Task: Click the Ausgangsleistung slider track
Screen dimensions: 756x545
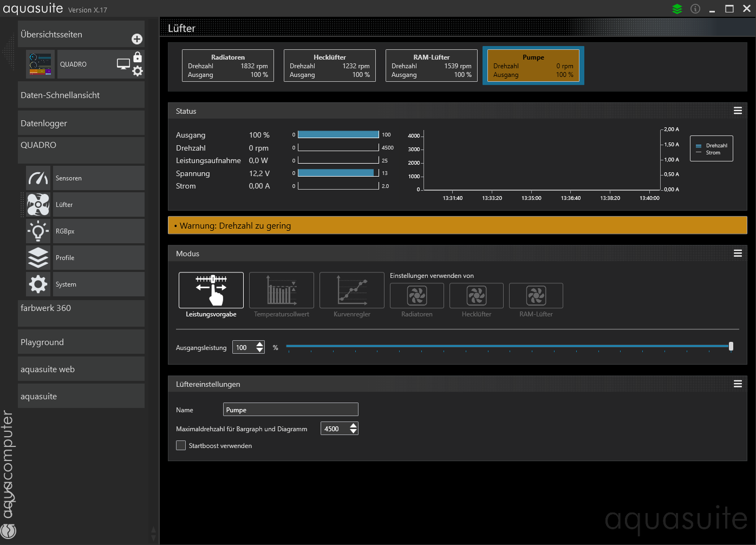Action: point(508,346)
